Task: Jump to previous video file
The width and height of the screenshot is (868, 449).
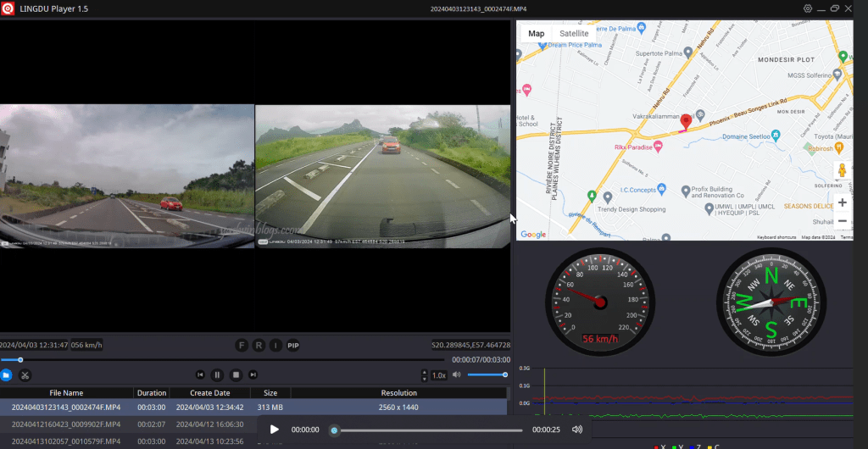Action: tap(200, 375)
